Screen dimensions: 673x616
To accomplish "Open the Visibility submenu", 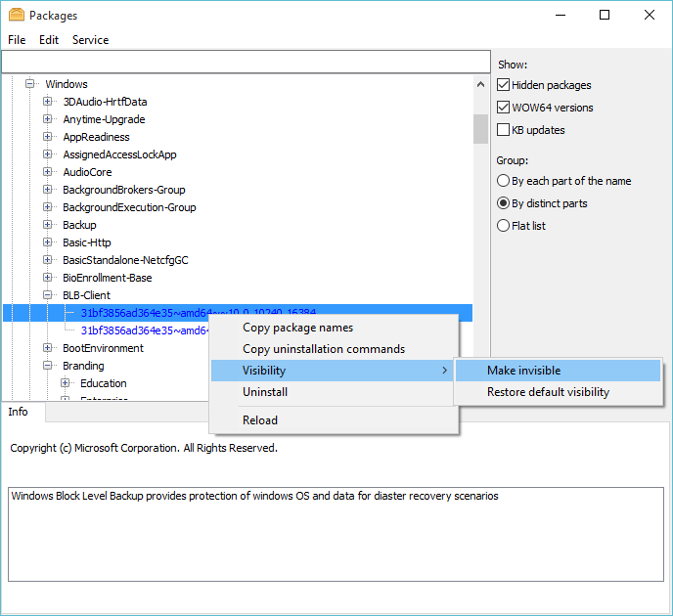I will [x=333, y=371].
